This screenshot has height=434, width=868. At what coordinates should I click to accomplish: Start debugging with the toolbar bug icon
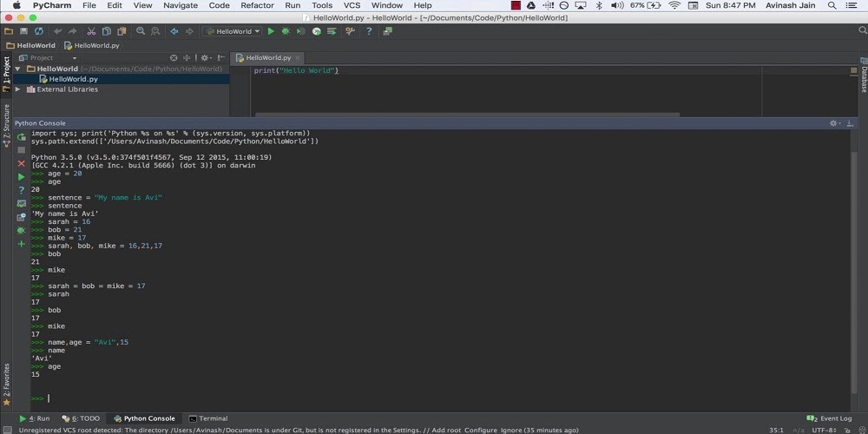286,31
